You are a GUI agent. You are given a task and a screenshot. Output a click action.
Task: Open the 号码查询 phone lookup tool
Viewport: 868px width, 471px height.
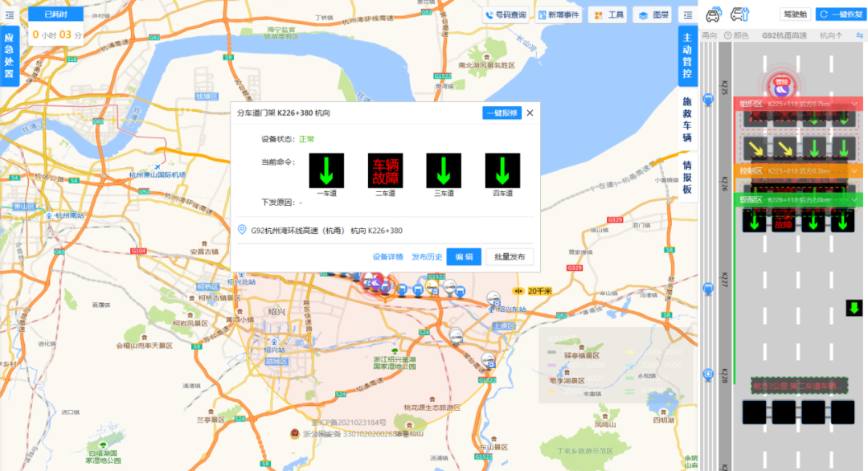click(x=506, y=15)
